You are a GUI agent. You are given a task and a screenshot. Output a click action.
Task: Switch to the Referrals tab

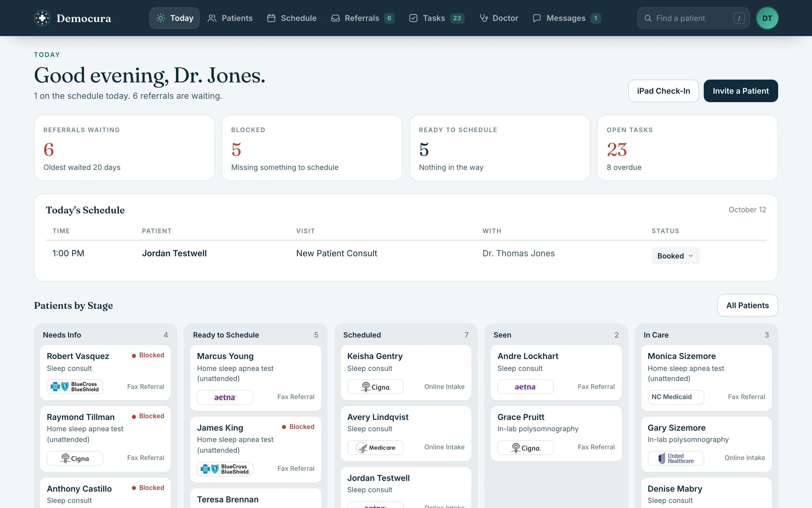coord(363,18)
